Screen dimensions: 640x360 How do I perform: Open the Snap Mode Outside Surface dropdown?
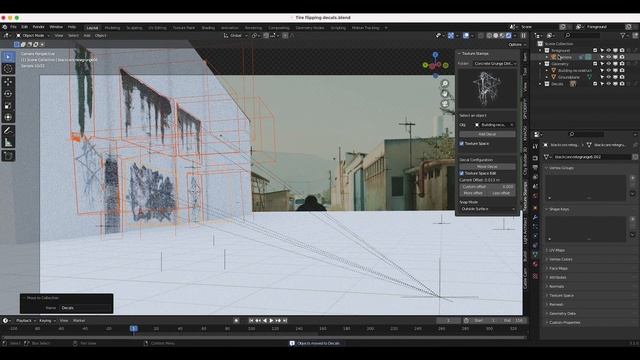(x=487, y=209)
